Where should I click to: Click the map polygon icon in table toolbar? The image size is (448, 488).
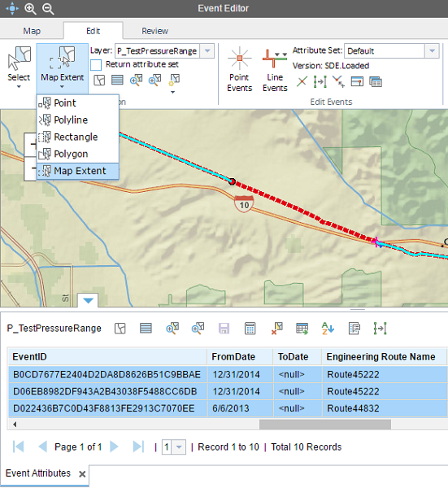120,329
